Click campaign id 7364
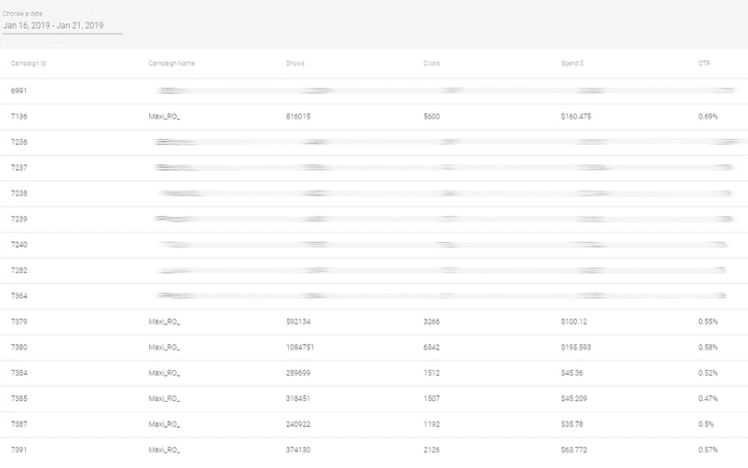 [x=19, y=296]
